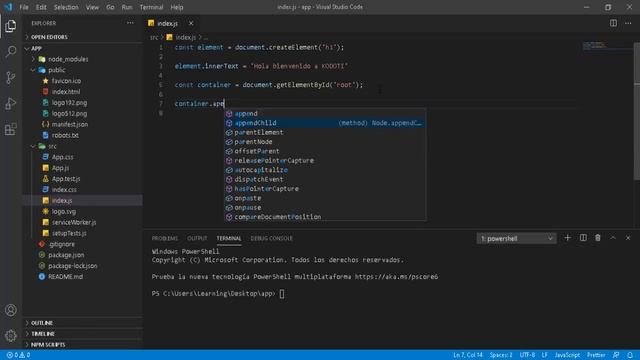Open the Terminal menu
This screenshot has width=640, height=360.
click(151, 7)
